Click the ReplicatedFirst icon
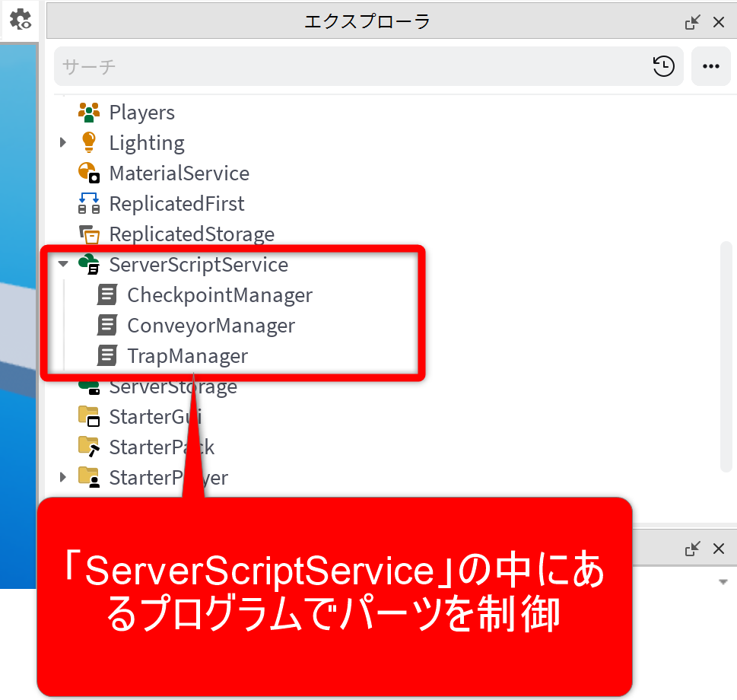This screenshot has height=700, width=737. (89, 204)
